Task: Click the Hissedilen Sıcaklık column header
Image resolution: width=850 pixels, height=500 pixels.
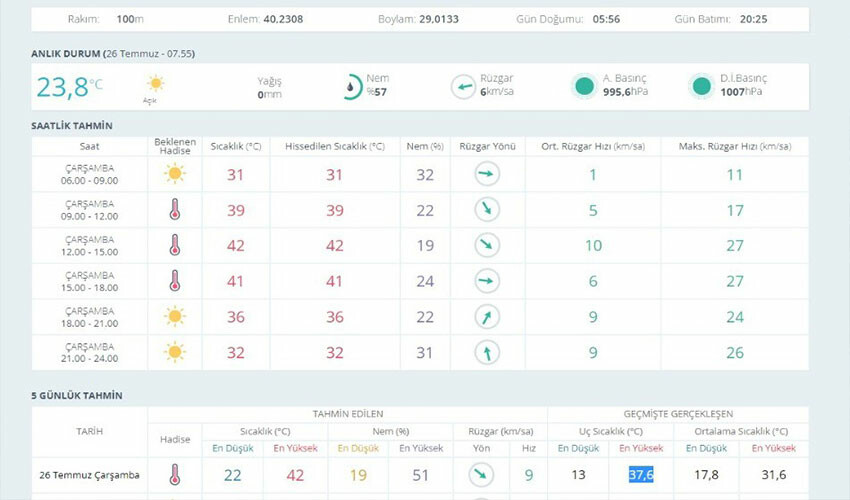Action: coord(334,146)
